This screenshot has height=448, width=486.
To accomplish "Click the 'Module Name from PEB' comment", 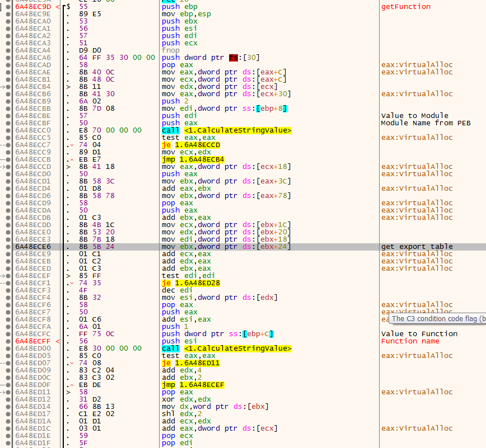I will click(425, 123).
